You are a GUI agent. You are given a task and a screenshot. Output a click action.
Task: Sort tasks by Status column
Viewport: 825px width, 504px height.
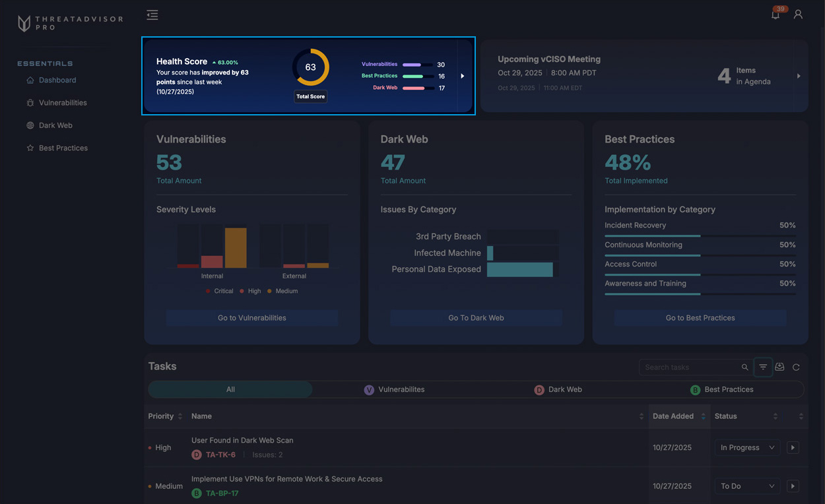pyautogui.click(x=775, y=416)
